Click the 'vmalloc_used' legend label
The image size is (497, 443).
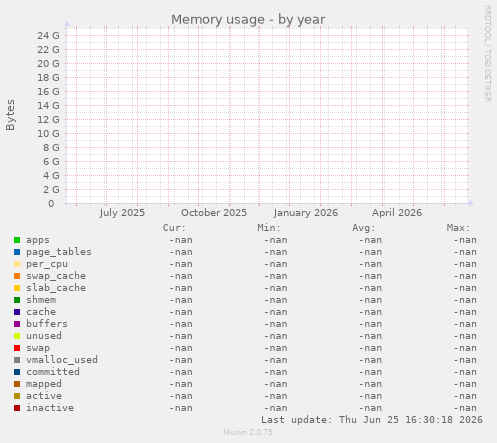[x=62, y=360]
